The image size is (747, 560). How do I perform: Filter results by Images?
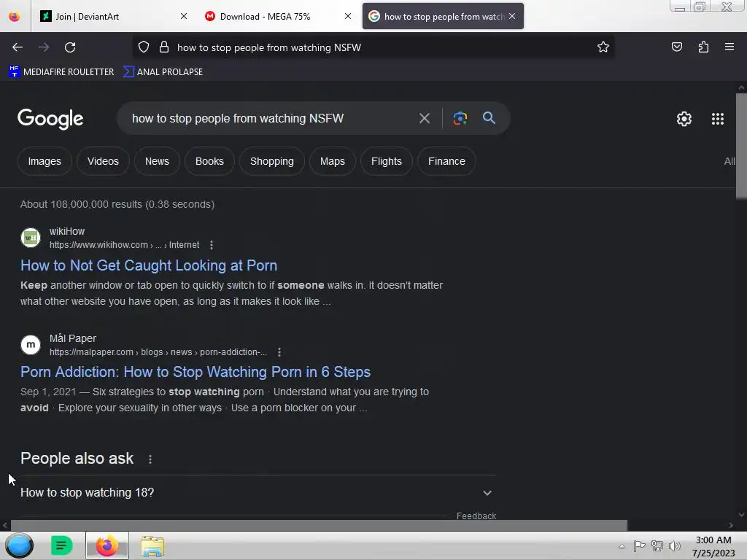pyautogui.click(x=44, y=161)
